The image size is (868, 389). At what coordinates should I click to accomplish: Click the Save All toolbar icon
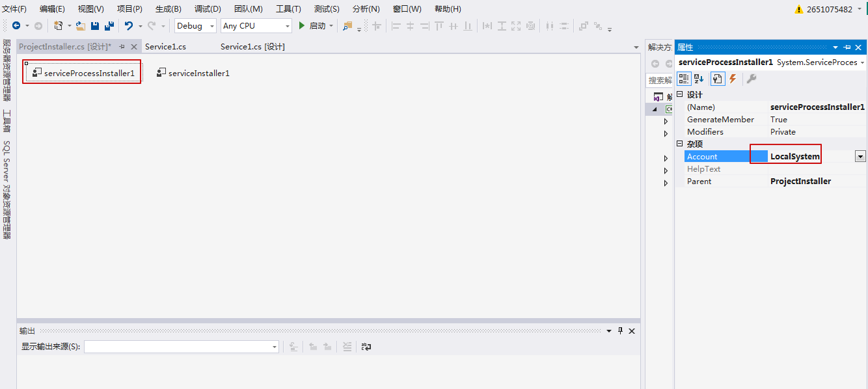coord(108,25)
